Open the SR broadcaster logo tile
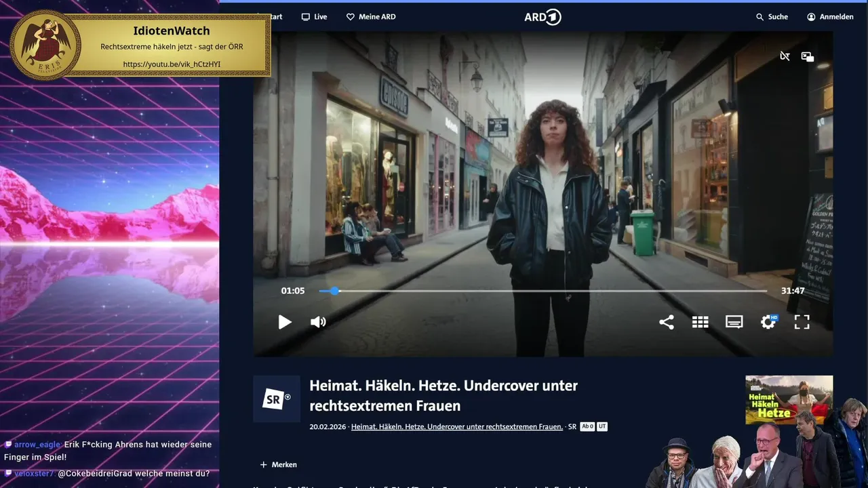This screenshot has width=868, height=488. [x=277, y=399]
